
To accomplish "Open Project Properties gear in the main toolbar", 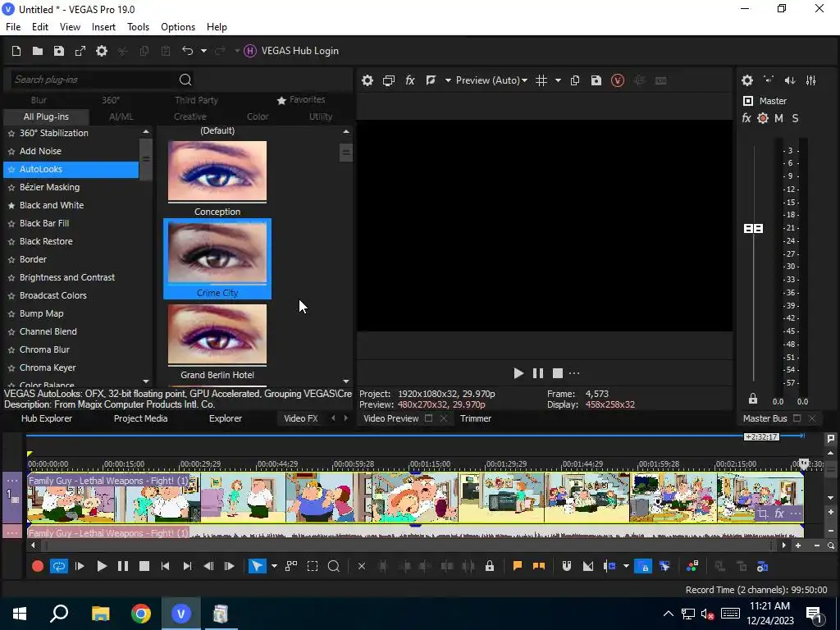I will (102, 51).
